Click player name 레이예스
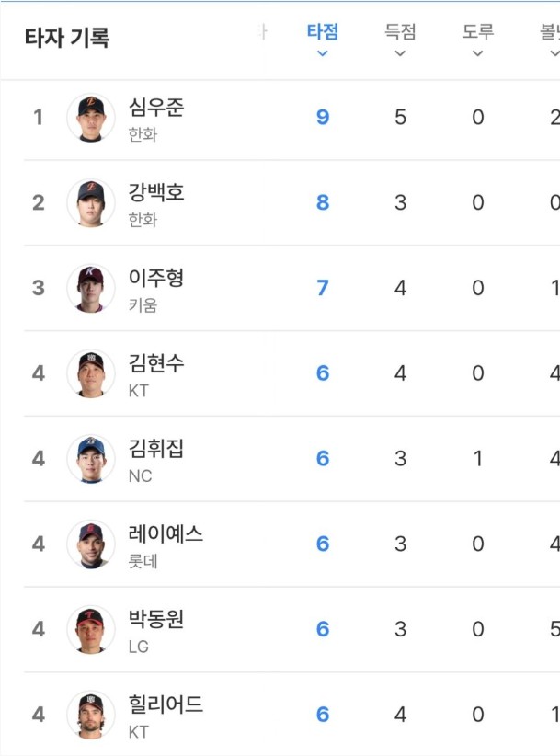Viewport: 560px width, 756px height. (x=166, y=533)
